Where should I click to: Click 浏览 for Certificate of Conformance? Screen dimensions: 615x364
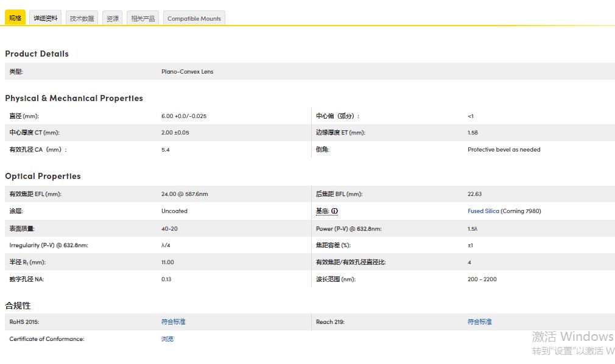(x=167, y=339)
